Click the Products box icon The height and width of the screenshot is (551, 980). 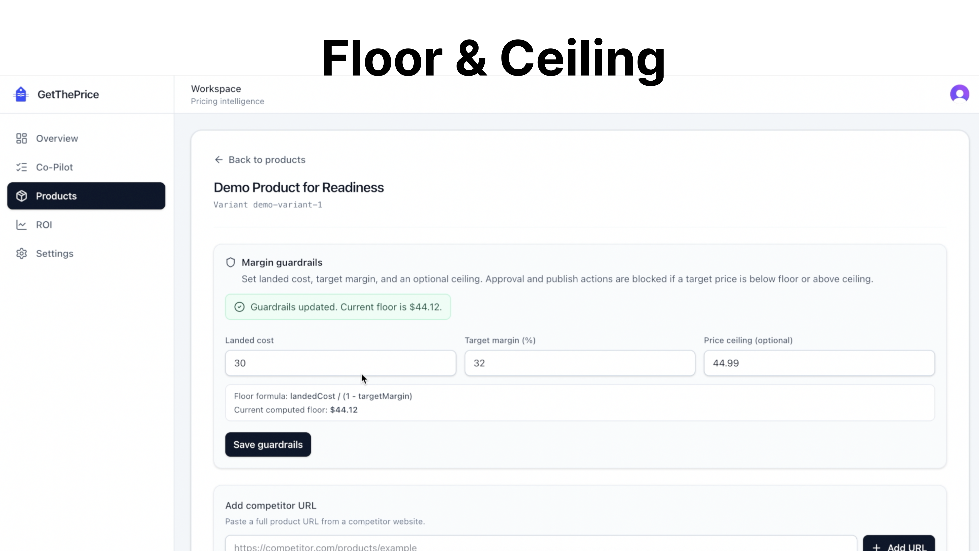tap(21, 196)
